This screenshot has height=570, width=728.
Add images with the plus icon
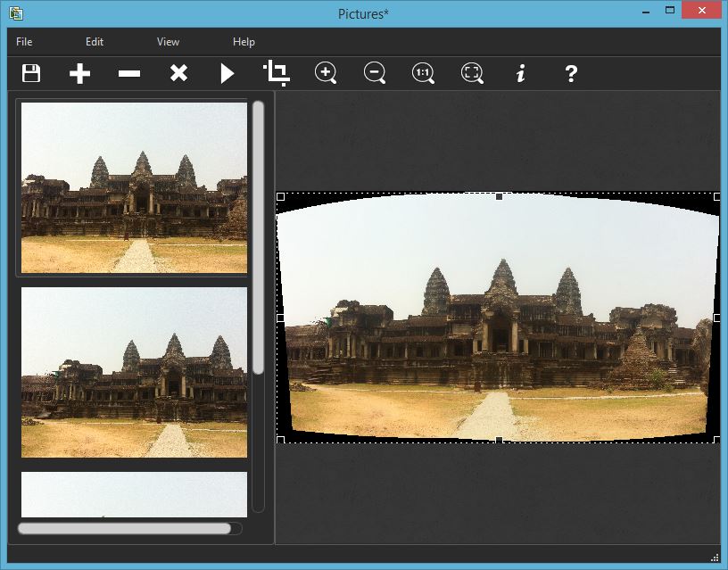click(80, 73)
